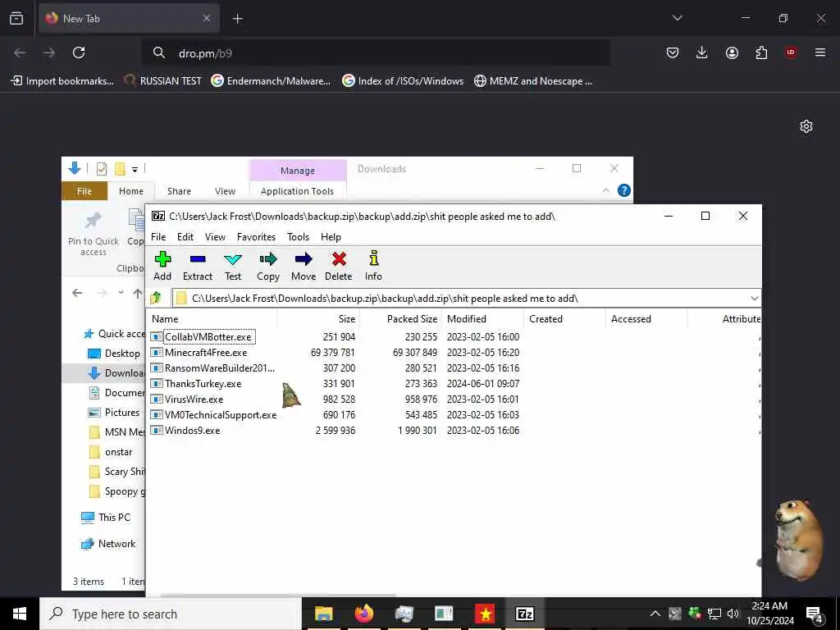Image resolution: width=840 pixels, height=630 pixels.
Task: Open the Explorer quick access toolbar dropdown
Action: pyautogui.click(x=135, y=169)
